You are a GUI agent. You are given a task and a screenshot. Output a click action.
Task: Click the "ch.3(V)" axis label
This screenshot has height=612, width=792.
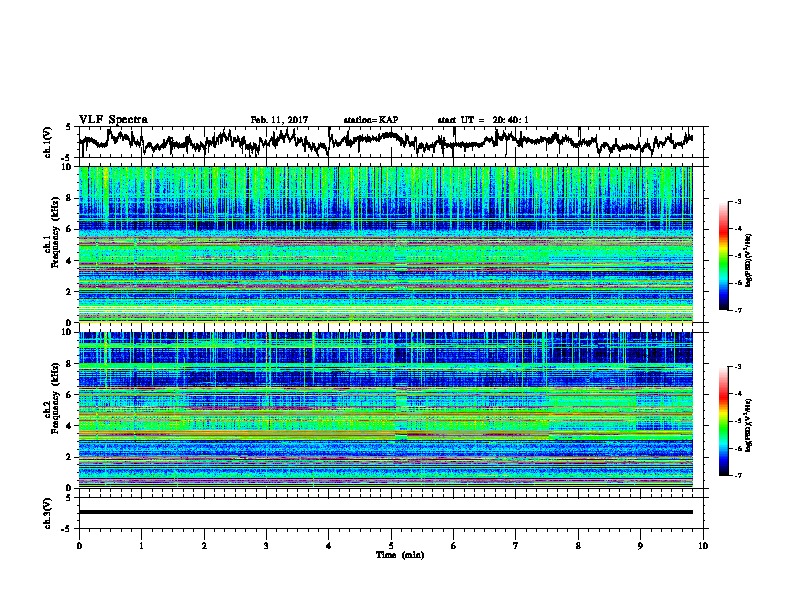48,513
